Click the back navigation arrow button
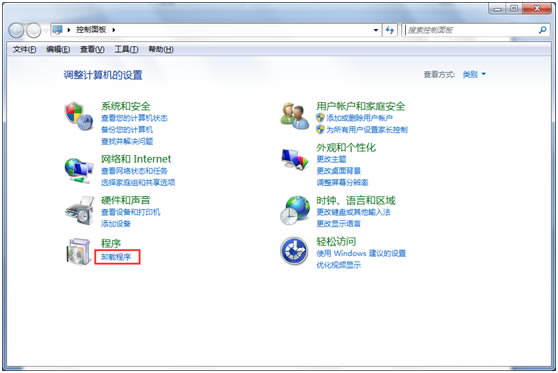This screenshot has width=558, height=373. (x=16, y=30)
